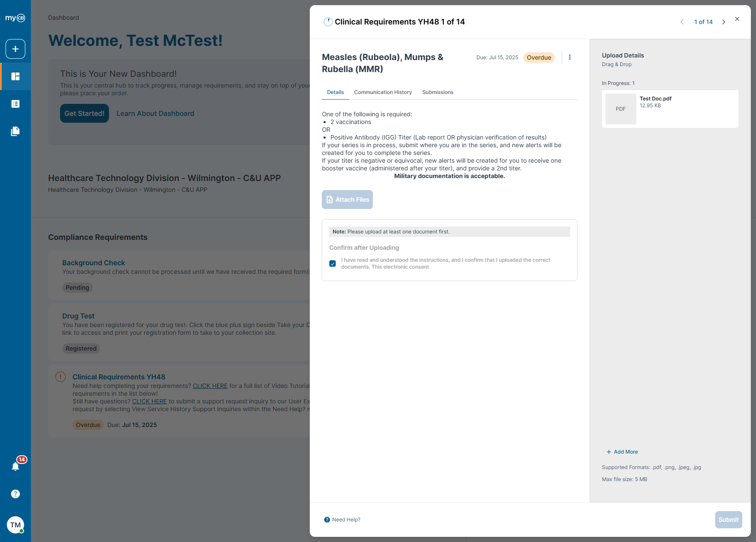Screen dimensions: 756x542
Task: Open the list view icon in sidebar
Action: (15, 104)
